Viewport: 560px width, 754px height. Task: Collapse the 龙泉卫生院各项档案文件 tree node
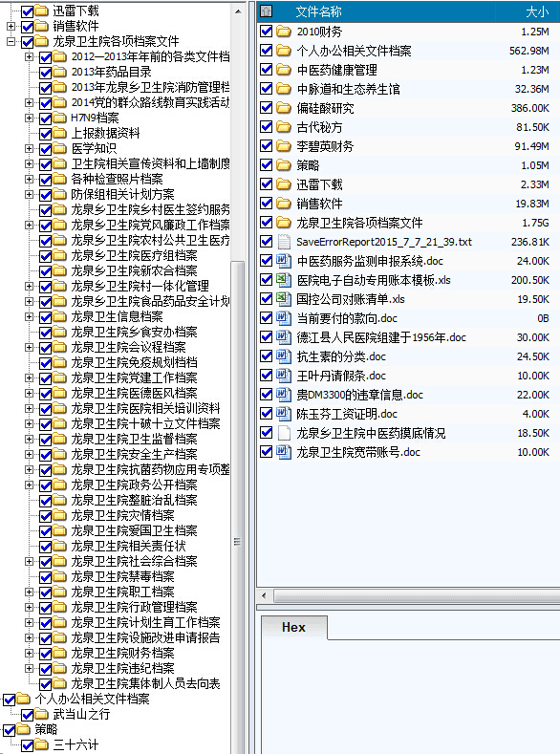tap(11, 42)
